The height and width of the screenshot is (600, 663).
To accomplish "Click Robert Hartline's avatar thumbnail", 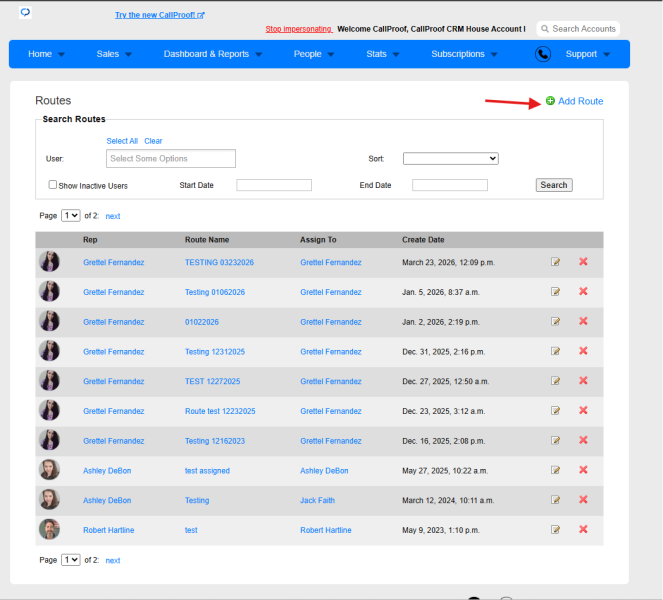I will 49,529.
